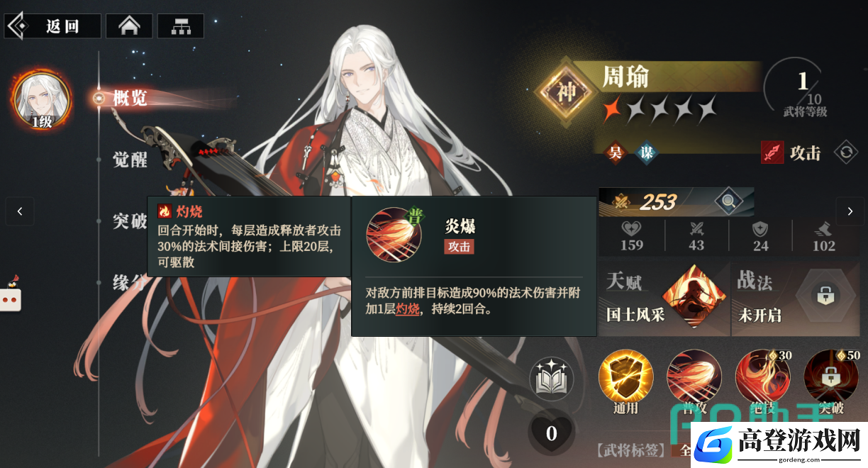Open power details with magnifier icon
This screenshot has width=868, height=468.
point(728,202)
